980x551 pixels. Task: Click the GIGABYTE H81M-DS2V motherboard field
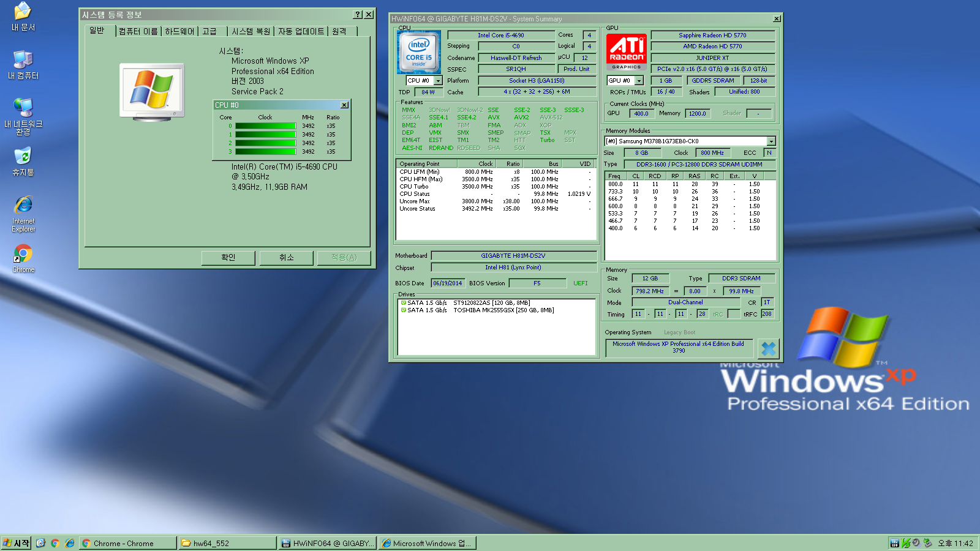(513, 256)
